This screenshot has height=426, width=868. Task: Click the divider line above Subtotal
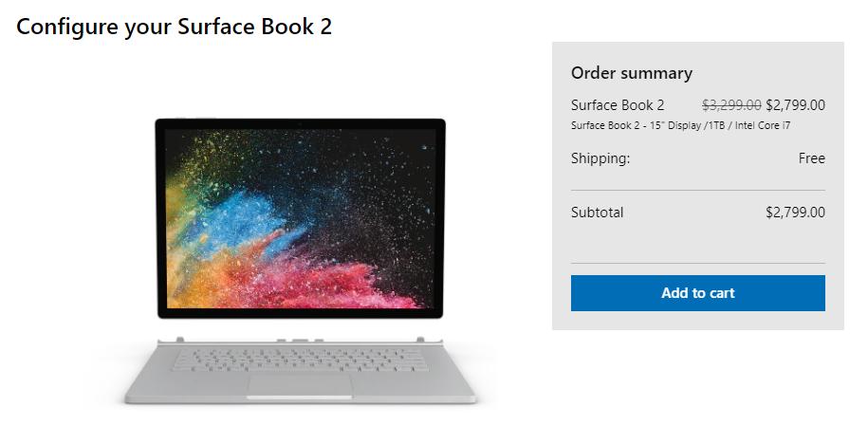pyautogui.click(x=697, y=191)
